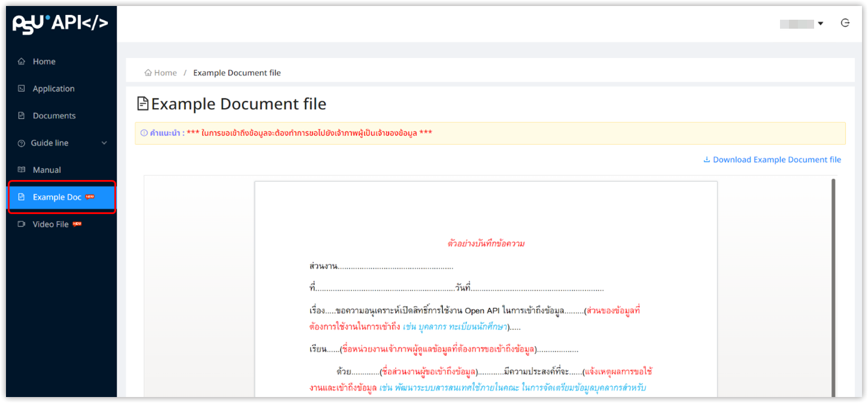Screen dimensions: 868x403
Task: Click the Application terminal icon in sidebar
Action: tap(22, 88)
